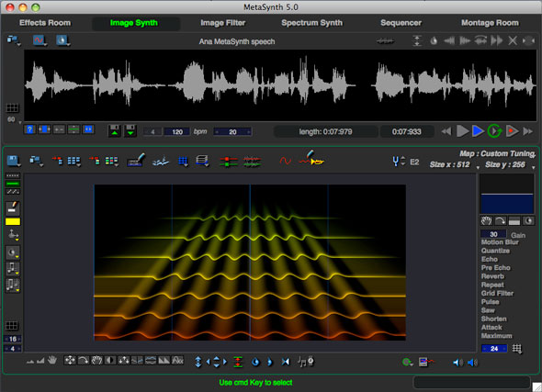Toggle the green line brush mode
The width and height of the screenshot is (542, 392).
[13, 184]
